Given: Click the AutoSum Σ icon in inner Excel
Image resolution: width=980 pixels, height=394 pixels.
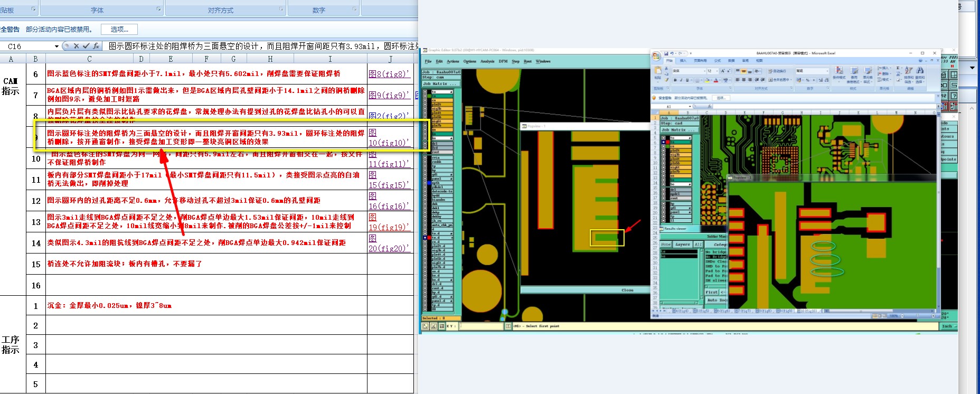Looking at the screenshot, I should click(x=898, y=68).
